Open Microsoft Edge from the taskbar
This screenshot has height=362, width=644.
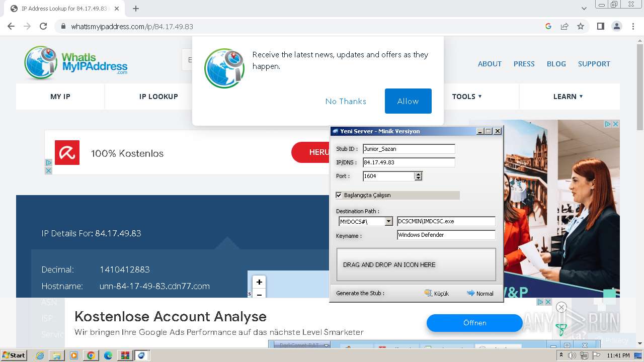108,355
